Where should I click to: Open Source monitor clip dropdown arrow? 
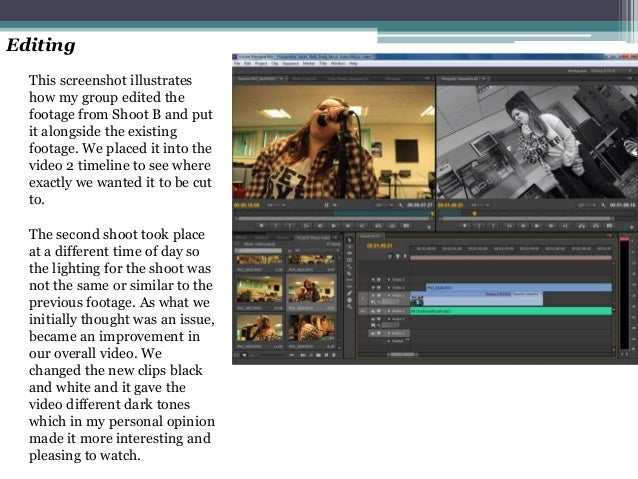(x=281, y=78)
